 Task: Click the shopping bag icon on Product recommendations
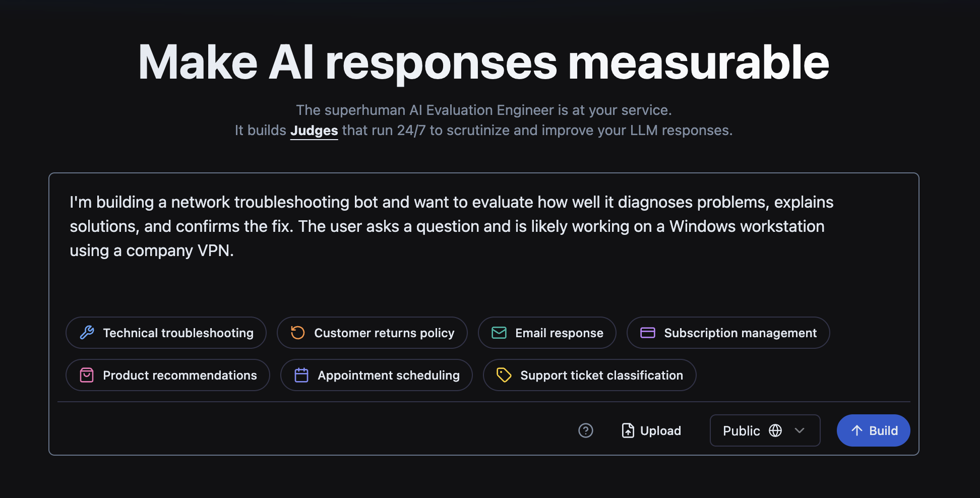pyautogui.click(x=87, y=375)
